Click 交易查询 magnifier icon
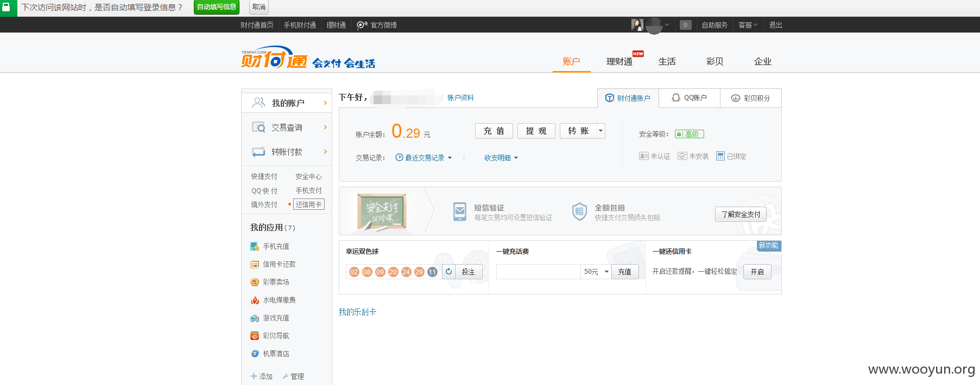Viewport: 980px width, 385px height. click(x=258, y=127)
